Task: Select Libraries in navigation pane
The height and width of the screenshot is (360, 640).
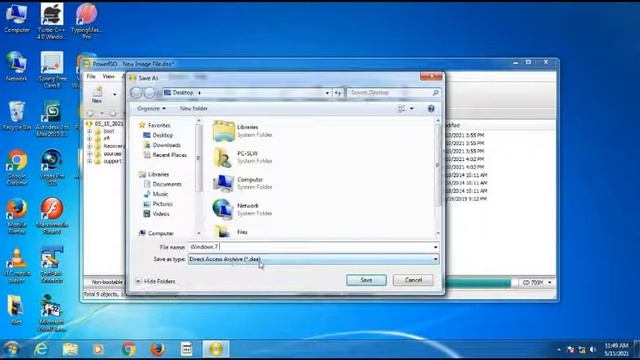Action: tap(154, 174)
